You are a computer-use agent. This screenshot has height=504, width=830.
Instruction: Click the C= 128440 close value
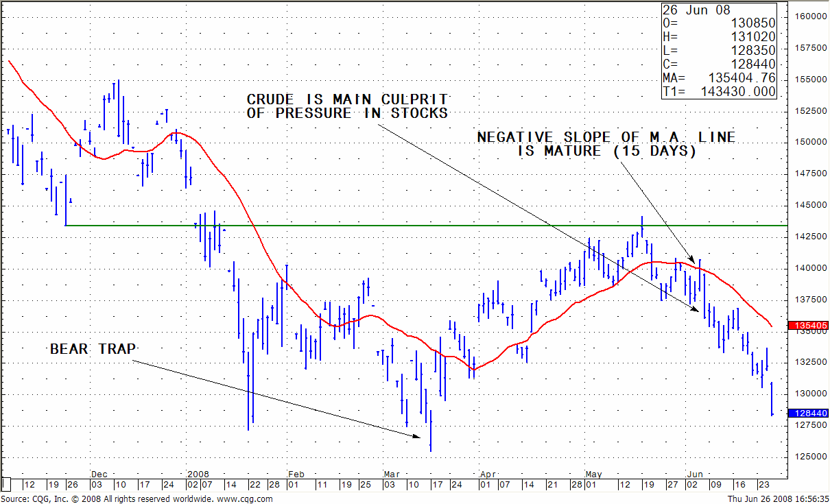pyautogui.click(x=718, y=64)
